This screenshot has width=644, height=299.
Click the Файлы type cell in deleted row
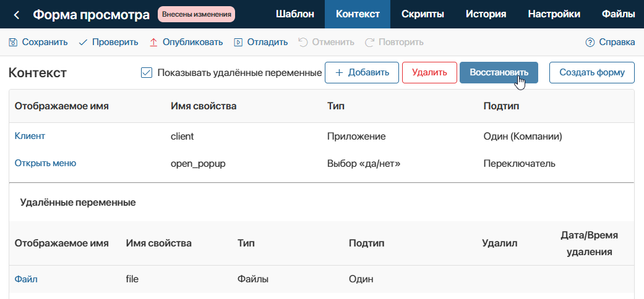click(x=253, y=279)
